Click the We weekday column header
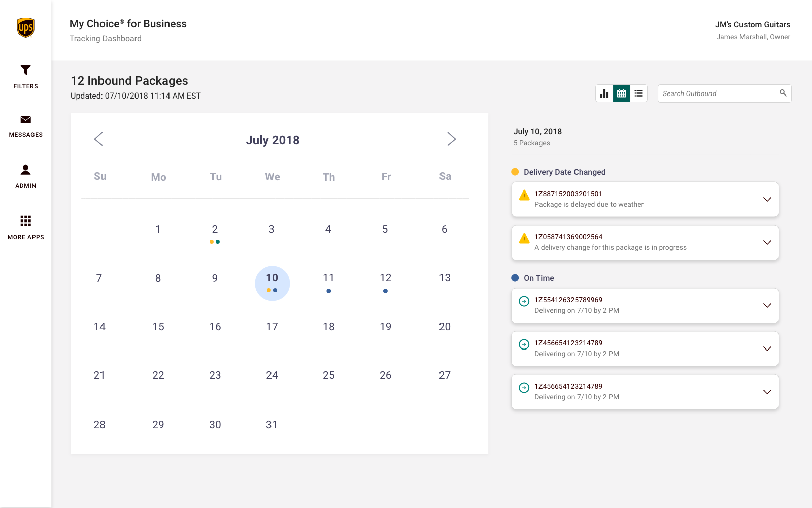 [x=273, y=177]
